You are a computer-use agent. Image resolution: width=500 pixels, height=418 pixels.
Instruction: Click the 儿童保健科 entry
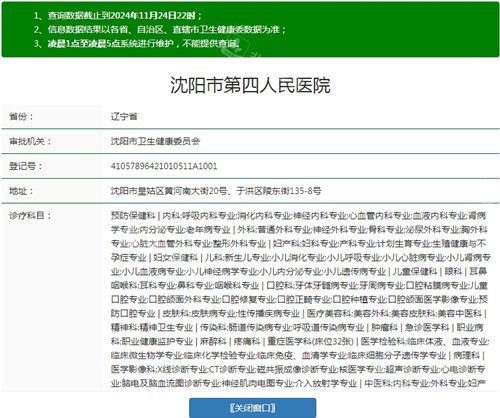(415, 272)
